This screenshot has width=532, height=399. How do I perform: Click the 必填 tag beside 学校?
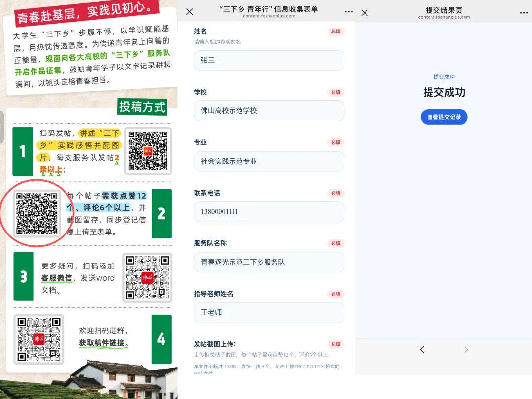[x=336, y=92]
